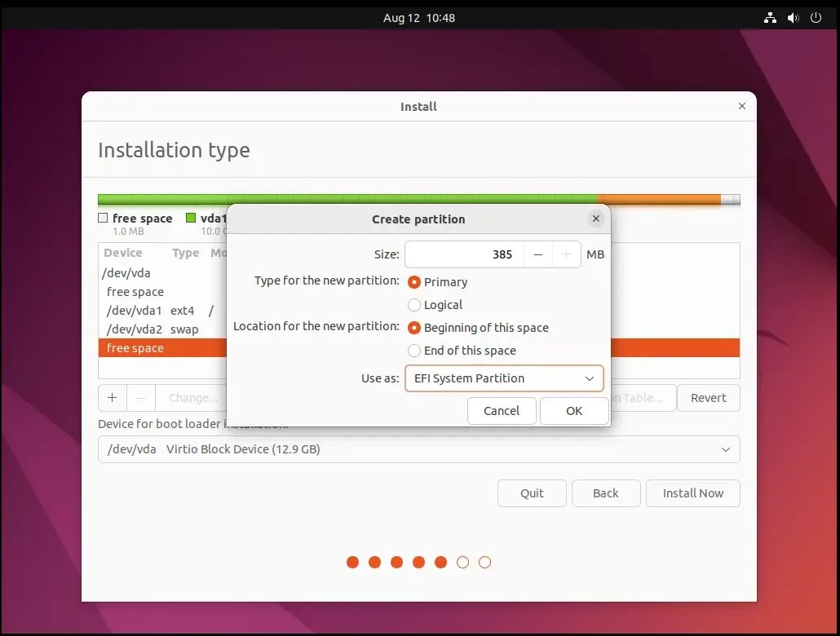The image size is (840, 636).
Task: Open the power menu icon in top bar
Action: (816, 18)
